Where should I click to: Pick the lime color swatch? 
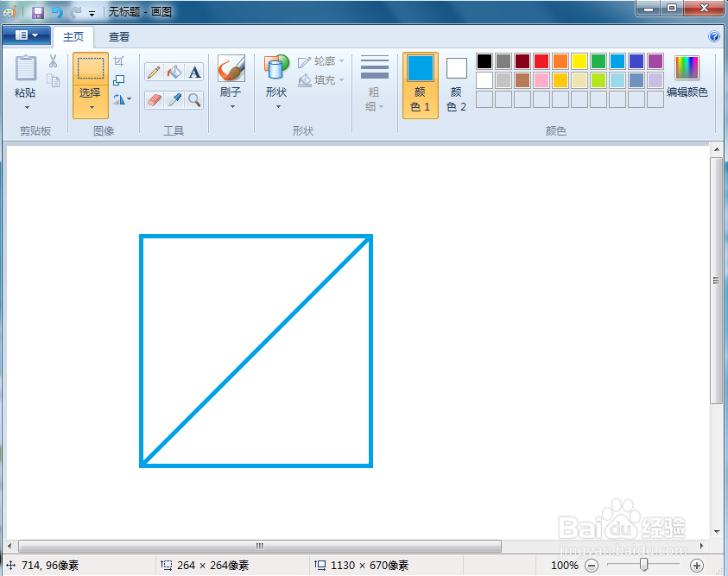pyautogui.click(x=598, y=80)
